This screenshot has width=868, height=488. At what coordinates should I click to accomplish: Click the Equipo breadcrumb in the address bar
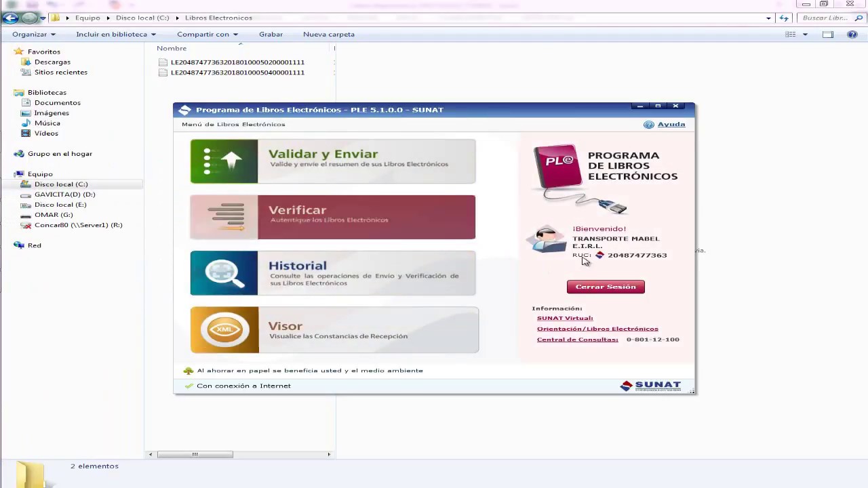click(x=87, y=18)
